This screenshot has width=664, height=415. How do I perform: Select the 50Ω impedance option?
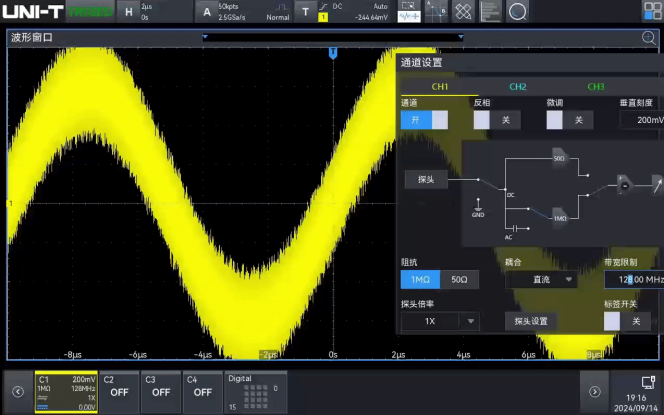(457, 280)
